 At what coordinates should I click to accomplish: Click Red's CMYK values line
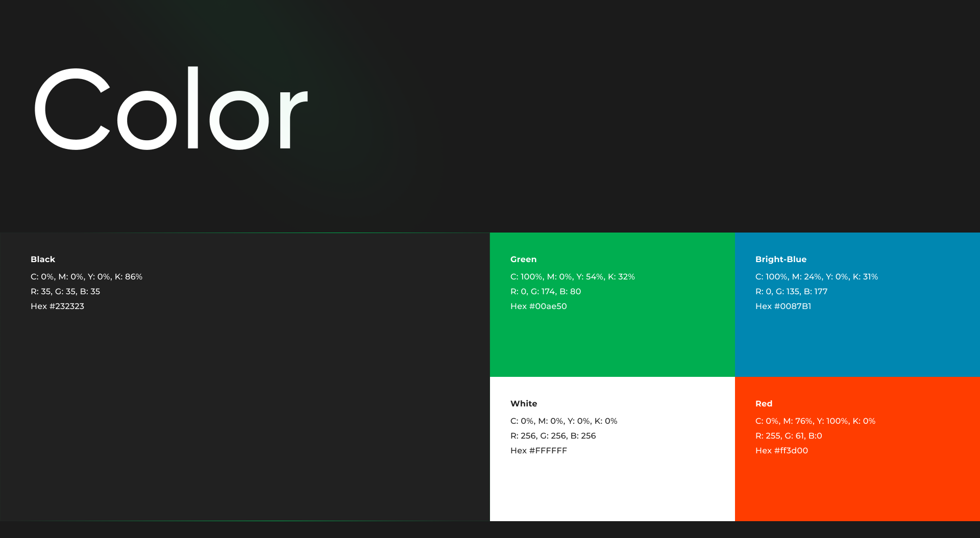tap(815, 421)
